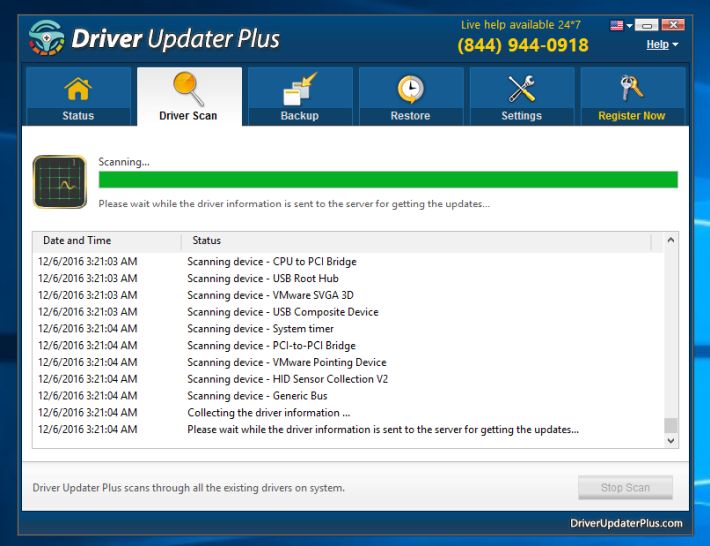Select row Scanning device - System timer
Image resolution: width=710 pixels, height=546 pixels.
348,329
